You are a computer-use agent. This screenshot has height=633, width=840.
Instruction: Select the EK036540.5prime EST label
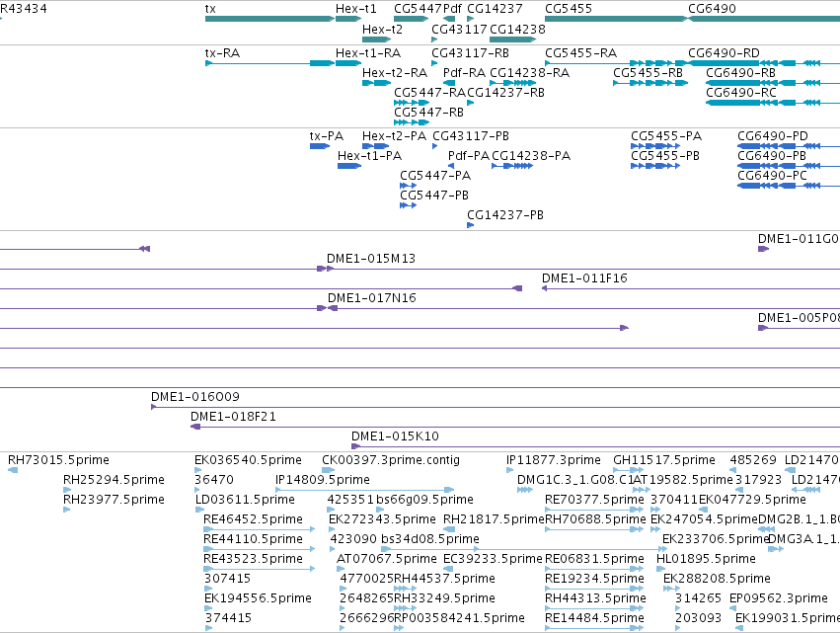click(x=248, y=460)
